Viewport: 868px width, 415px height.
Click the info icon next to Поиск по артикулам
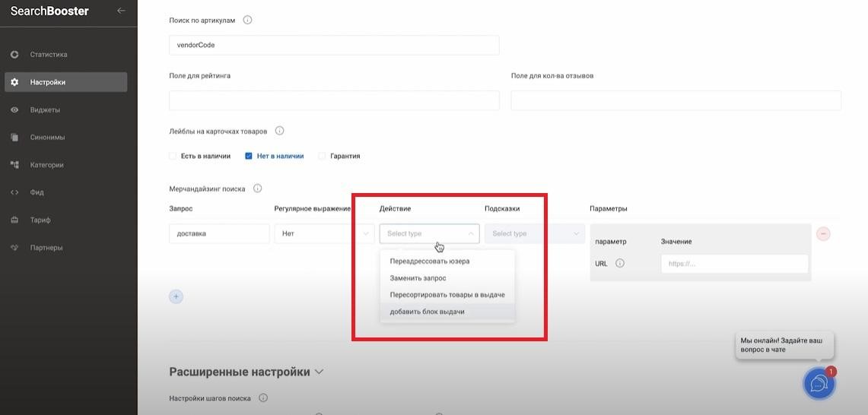click(x=247, y=20)
